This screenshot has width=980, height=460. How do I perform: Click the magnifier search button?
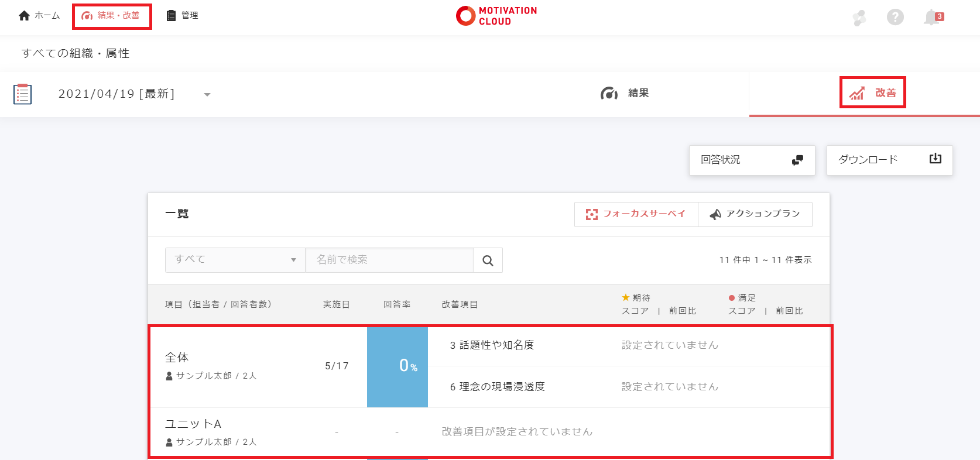tap(488, 260)
